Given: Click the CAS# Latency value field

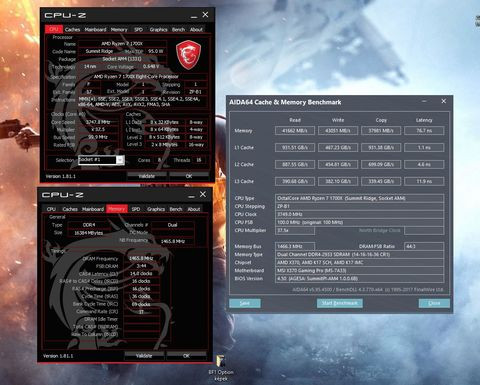Looking at the screenshot, I should [141, 273].
